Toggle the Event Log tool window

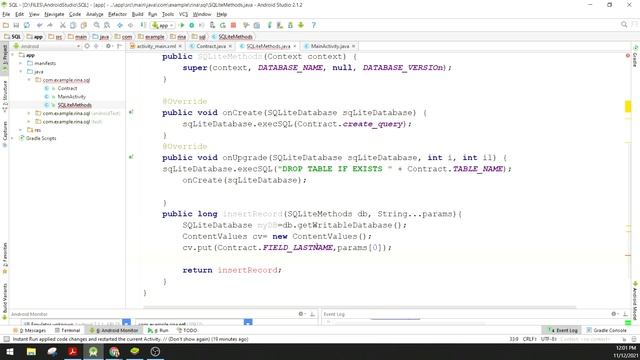pyautogui.click(x=562, y=330)
